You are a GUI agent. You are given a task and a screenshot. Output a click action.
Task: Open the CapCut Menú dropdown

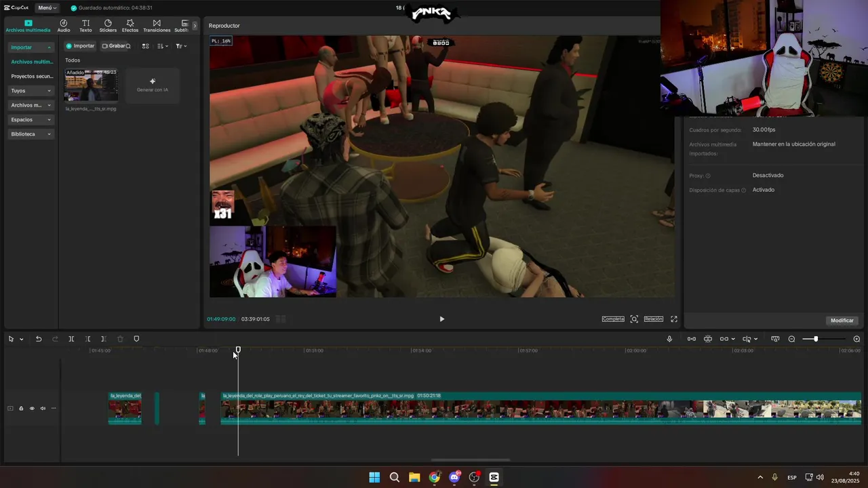pos(47,8)
